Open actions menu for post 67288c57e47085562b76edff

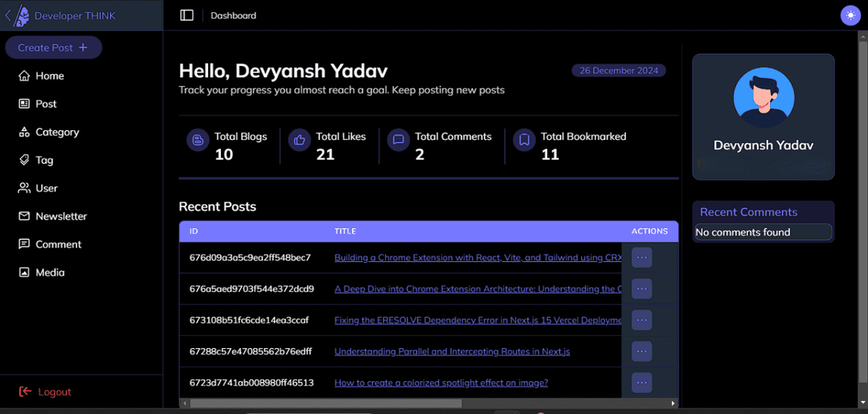tap(641, 351)
